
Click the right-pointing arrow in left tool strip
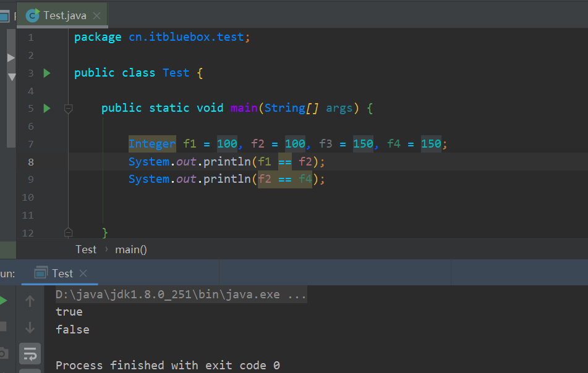tap(11, 57)
